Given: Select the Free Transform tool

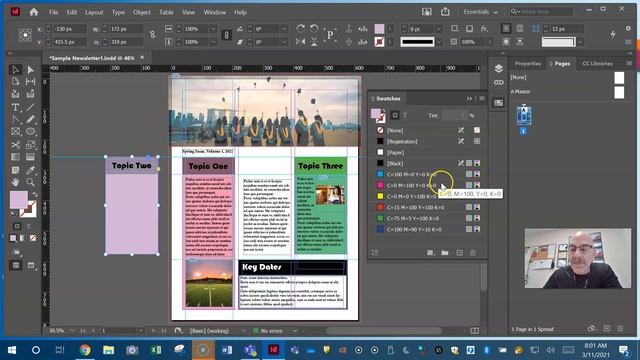Looking at the screenshot, I should [x=31, y=145].
